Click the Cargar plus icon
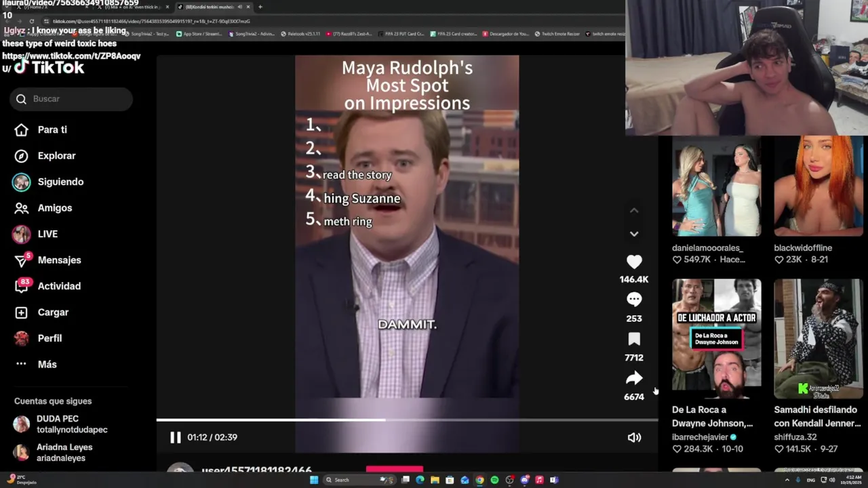 21,312
